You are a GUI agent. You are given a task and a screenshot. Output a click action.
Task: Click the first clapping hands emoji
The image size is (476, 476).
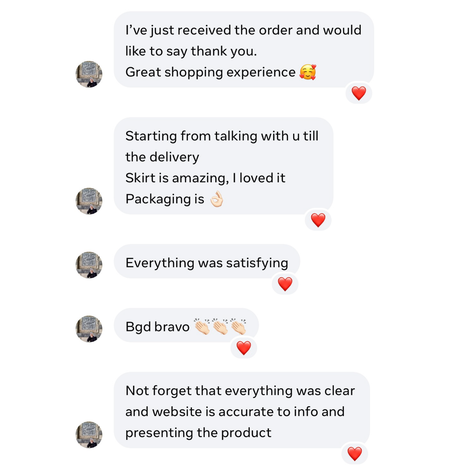pyautogui.click(x=202, y=326)
